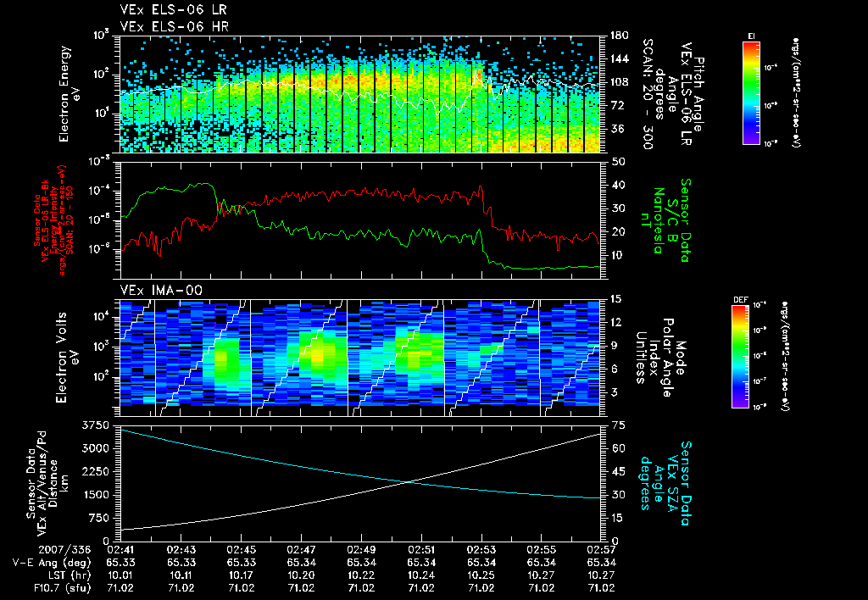Select the "VEx ELS-06 HR" plot title
Screen dimensions: 868x600
pos(175,26)
